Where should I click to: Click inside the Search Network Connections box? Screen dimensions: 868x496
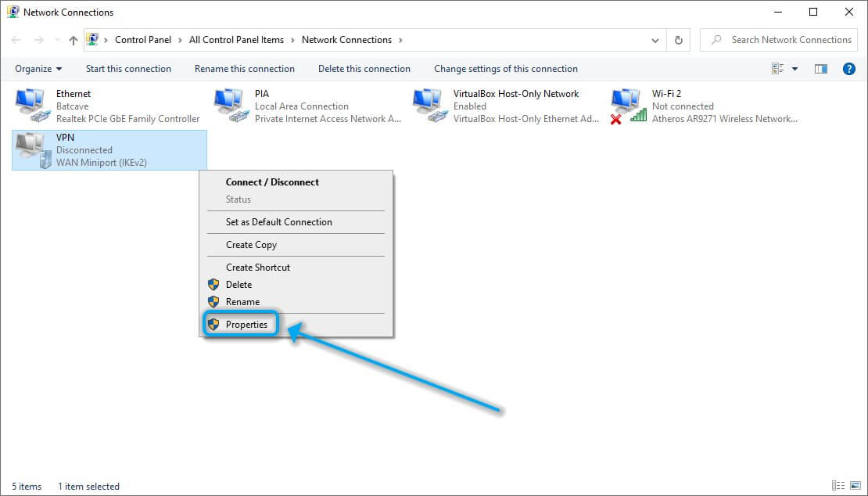tap(782, 39)
